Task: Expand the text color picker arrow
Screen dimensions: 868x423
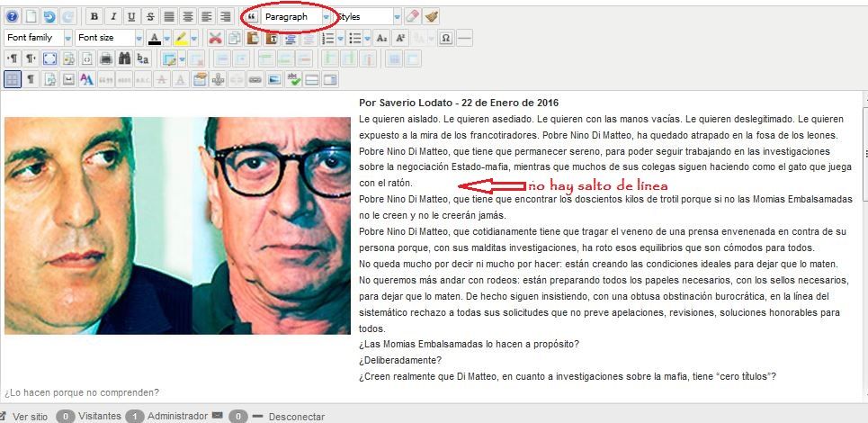Action: pos(167,38)
